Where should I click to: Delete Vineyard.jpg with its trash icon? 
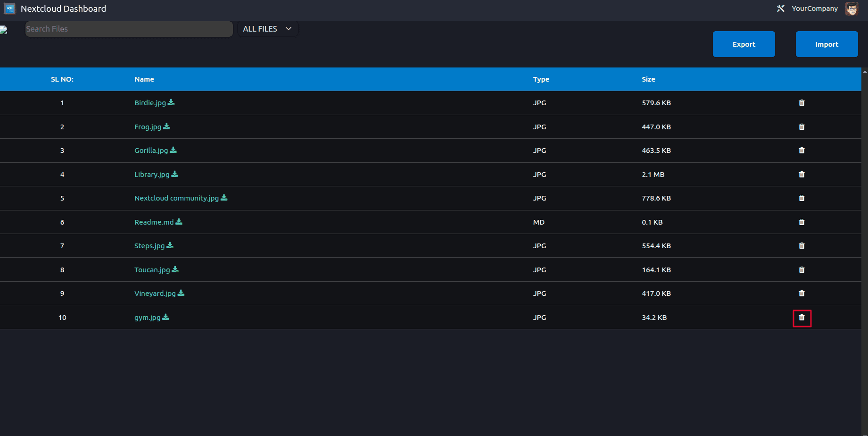click(802, 293)
